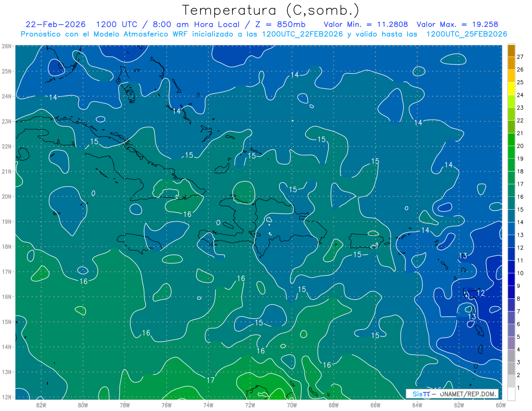Click the "76W" longitude axis label
The height and width of the screenshot is (411, 532).
pos(167,404)
